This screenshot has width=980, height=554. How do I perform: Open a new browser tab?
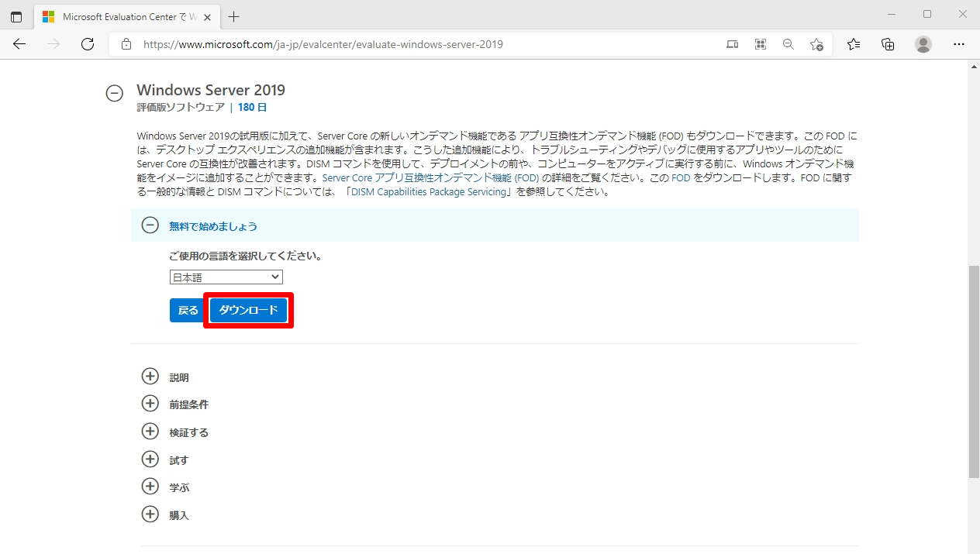(x=234, y=16)
